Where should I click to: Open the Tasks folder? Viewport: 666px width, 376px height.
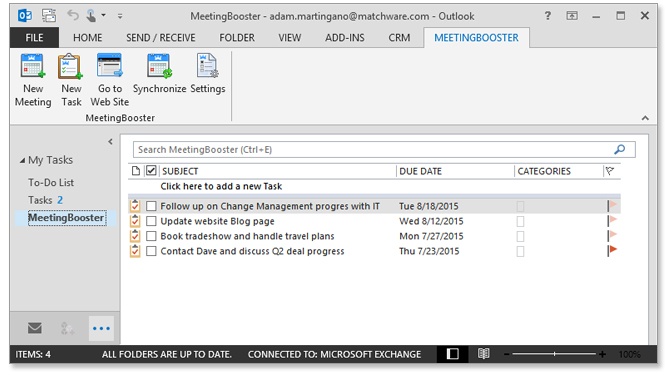pyautogui.click(x=40, y=200)
